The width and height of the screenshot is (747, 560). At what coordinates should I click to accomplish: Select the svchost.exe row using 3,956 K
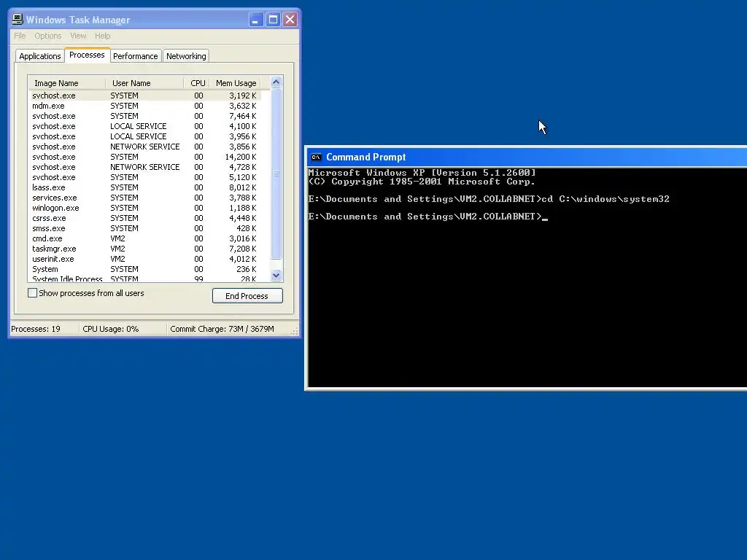(x=145, y=136)
